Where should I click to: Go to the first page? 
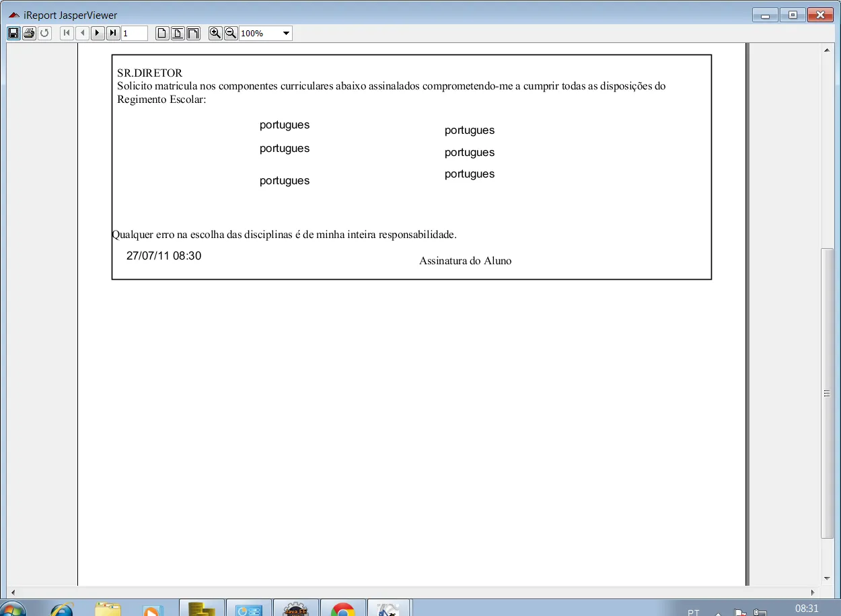[67, 33]
